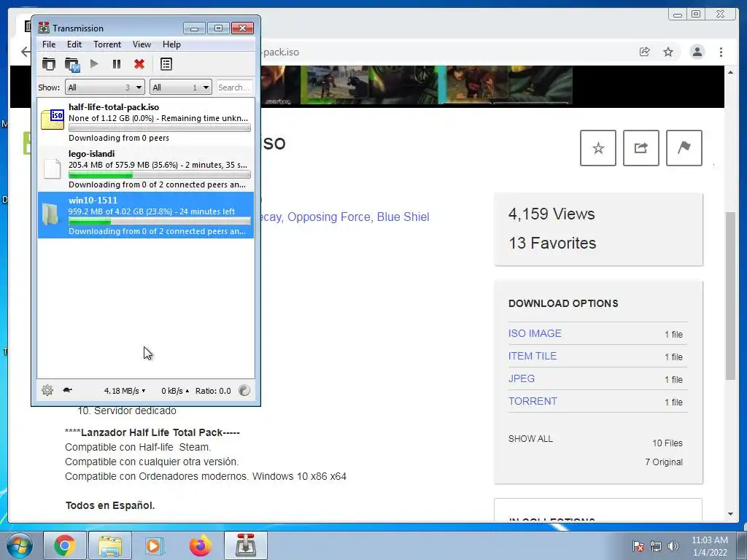Screen dimensions: 747x560
Task: Open the Action Center flag tray icon
Action: click(x=638, y=546)
